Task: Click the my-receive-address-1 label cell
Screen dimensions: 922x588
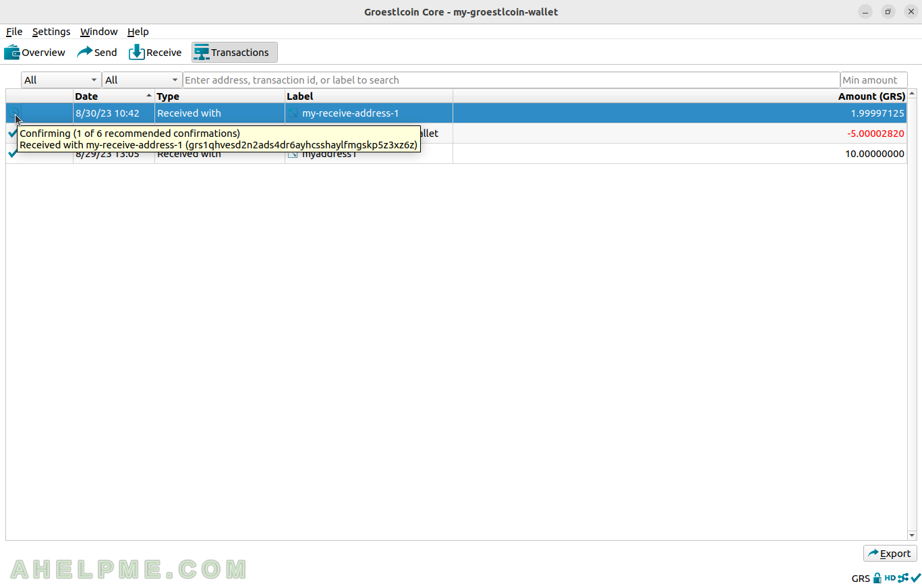Action: 369,113
